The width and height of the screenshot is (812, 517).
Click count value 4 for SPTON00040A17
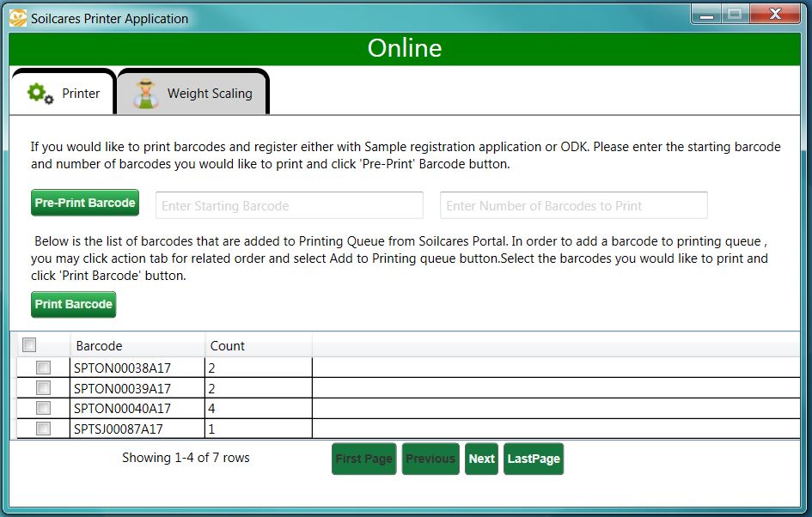coord(259,408)
